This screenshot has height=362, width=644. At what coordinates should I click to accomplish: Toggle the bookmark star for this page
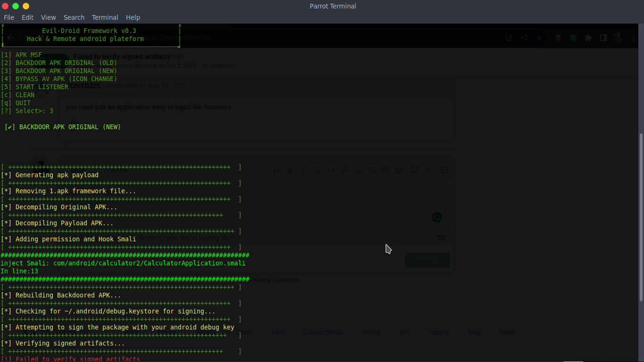[x=539, y=38]
